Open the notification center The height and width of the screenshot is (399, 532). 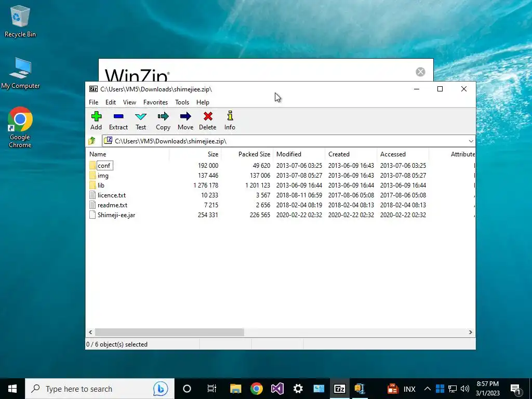click(x=516, y=389)
